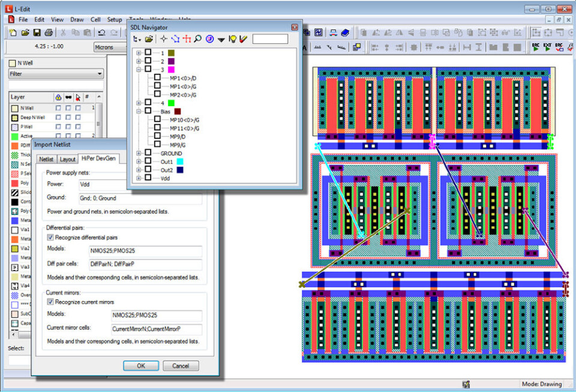Expand the Out1 net node

coord(139,161)
